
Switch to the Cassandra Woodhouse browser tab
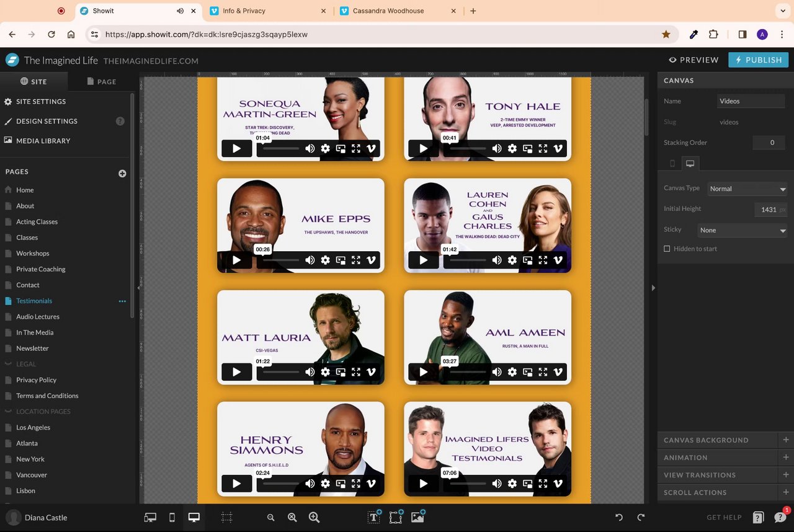pyautogui.click(x=399, y=11)
